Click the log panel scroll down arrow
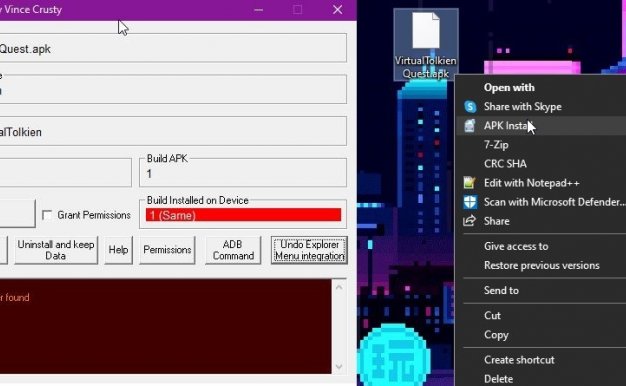The width and height of the screenshot is (626, 386). point(339,366)
